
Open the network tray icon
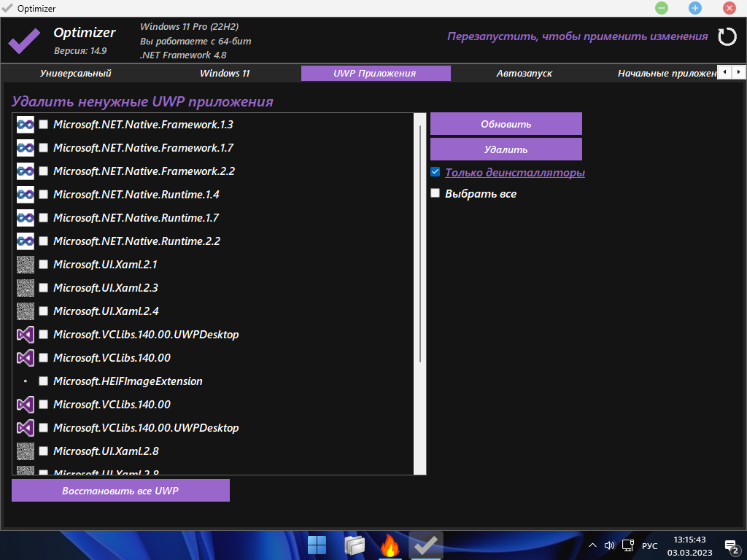[x=628, y=545]
